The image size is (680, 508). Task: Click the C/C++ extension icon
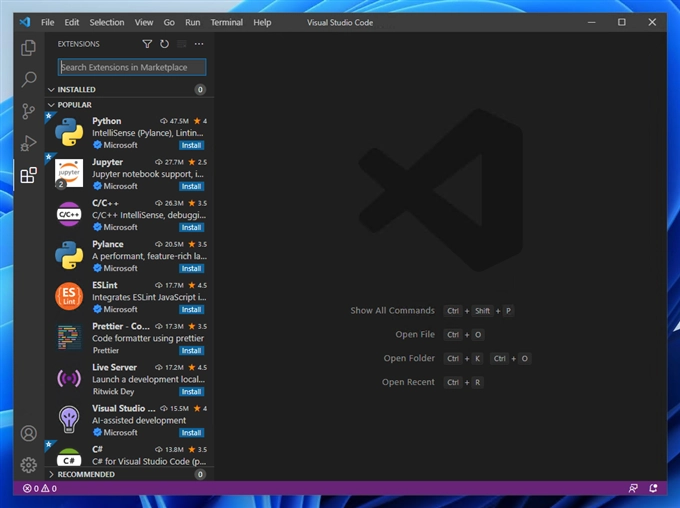click(x=69, y=214)
